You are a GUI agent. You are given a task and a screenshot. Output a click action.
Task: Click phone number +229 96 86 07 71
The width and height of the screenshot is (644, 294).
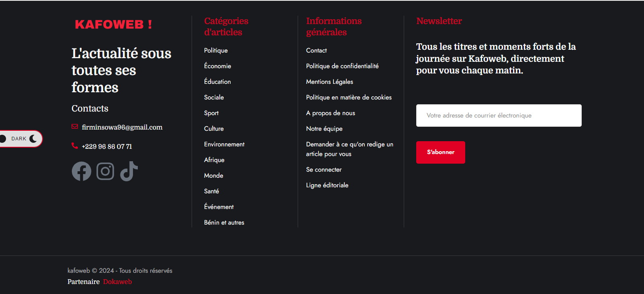point(107,146)
